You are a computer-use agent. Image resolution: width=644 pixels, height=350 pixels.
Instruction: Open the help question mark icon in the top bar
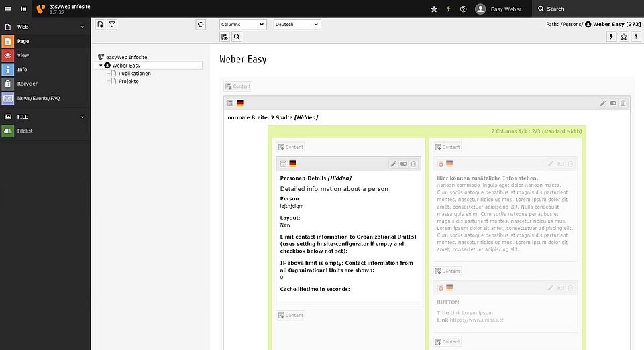click(464, 9)
